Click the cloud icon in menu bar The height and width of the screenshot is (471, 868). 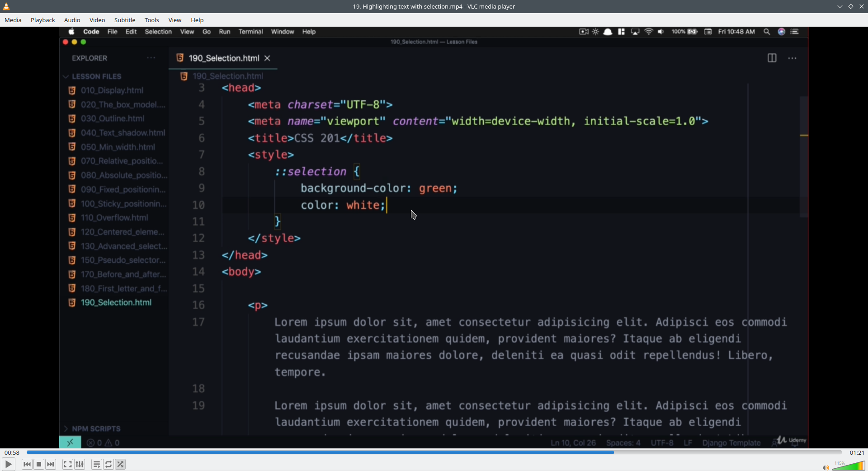point(608,32)
